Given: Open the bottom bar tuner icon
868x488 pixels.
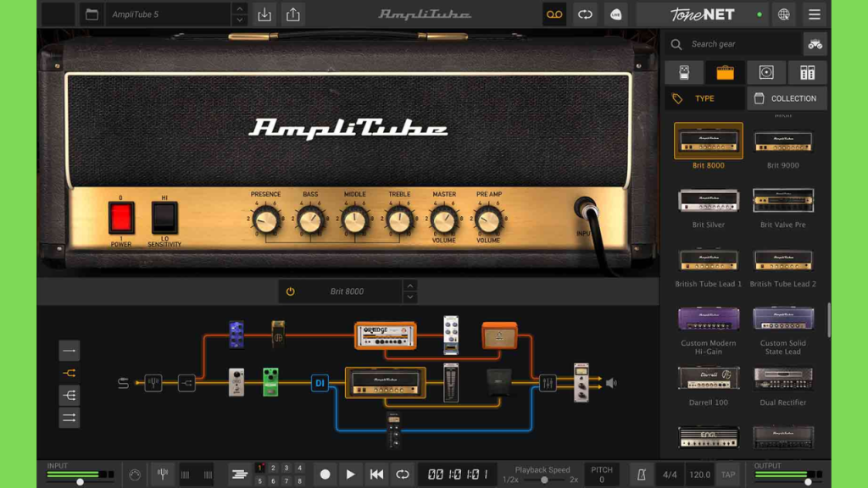Looking at the screenshot, I should pos(163,474).
